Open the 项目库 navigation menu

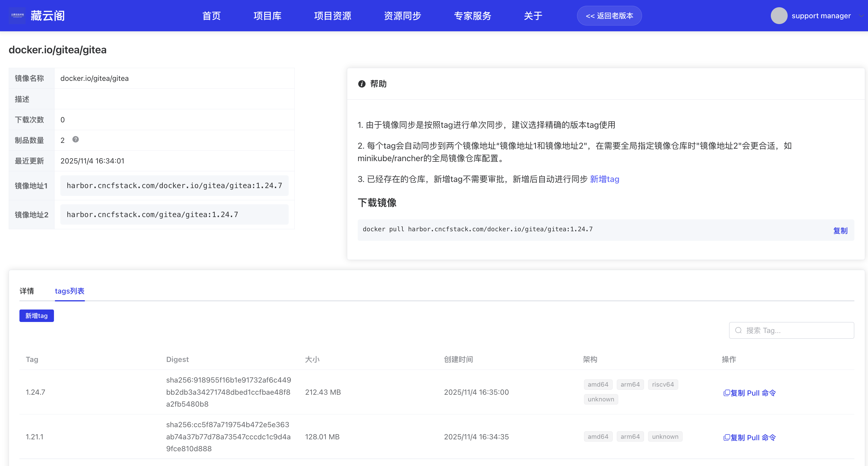pyautogui.click(x=267, y=15)
